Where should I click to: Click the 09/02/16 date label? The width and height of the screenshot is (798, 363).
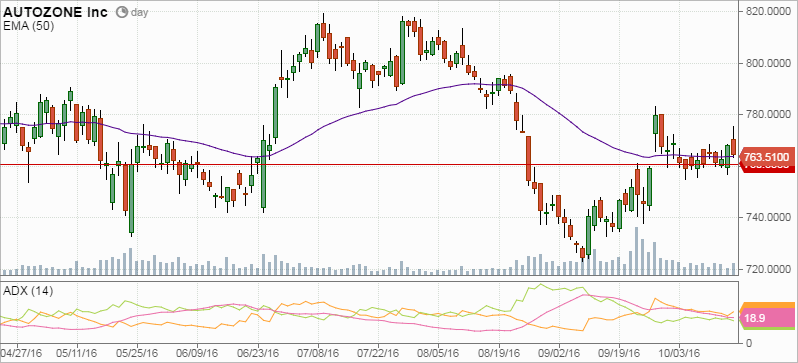click(x=559, y=352)
